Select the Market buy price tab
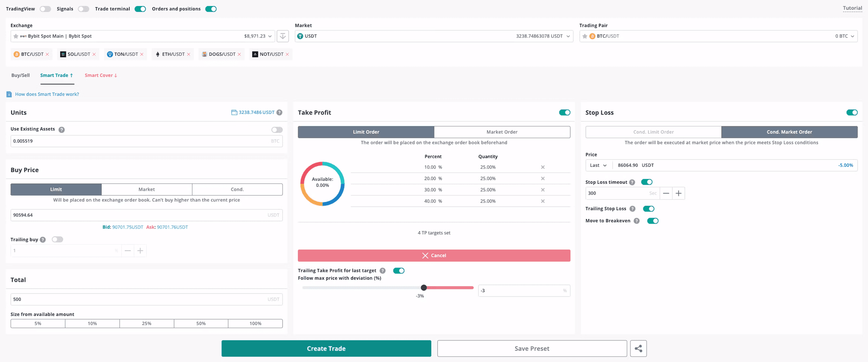The image size is (868, 362). point(147,189)
